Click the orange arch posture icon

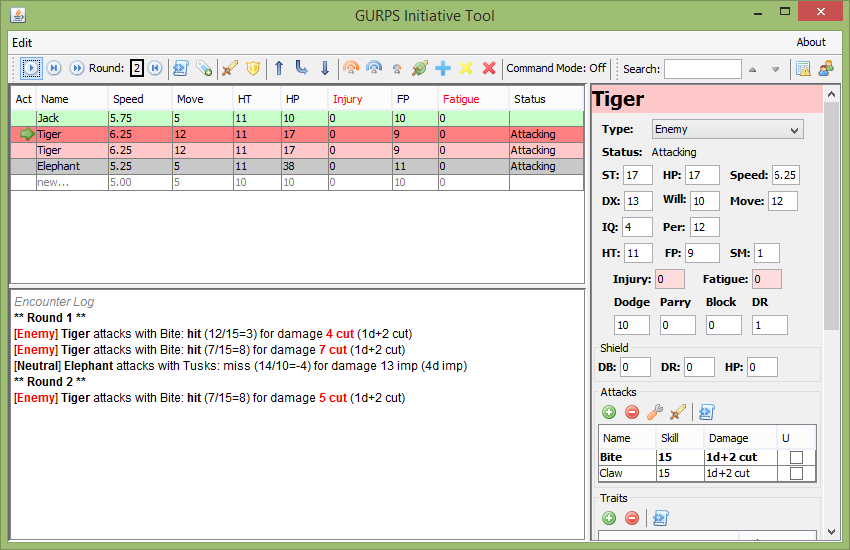coord(351,68)
